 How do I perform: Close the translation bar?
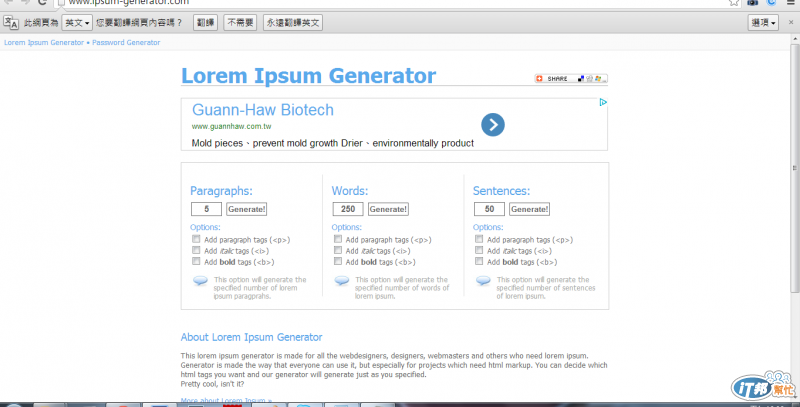point(791,22)
